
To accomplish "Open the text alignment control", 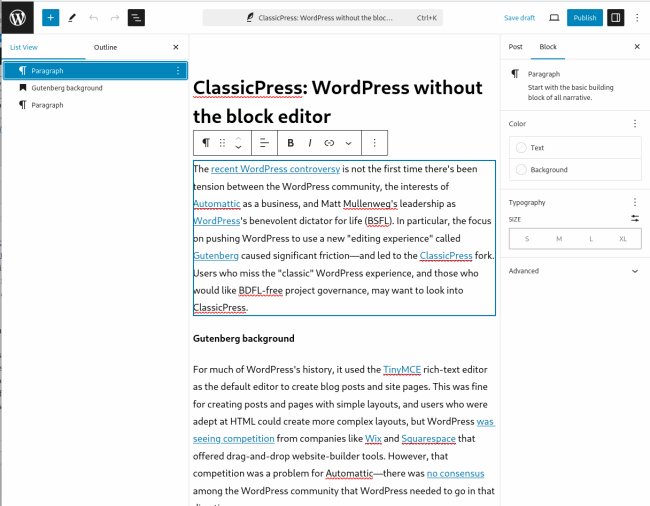I will (x=263, y=143).
